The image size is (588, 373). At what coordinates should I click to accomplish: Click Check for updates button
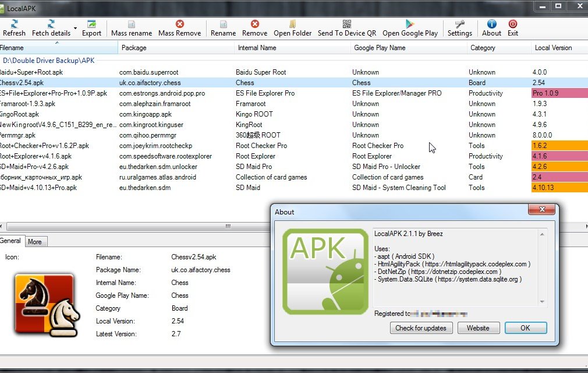coord(421,328)
